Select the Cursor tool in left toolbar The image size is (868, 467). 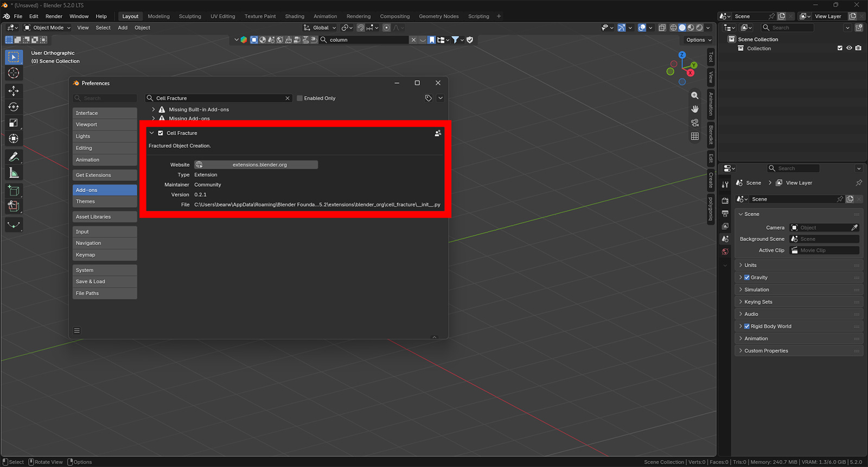point(14,73)
